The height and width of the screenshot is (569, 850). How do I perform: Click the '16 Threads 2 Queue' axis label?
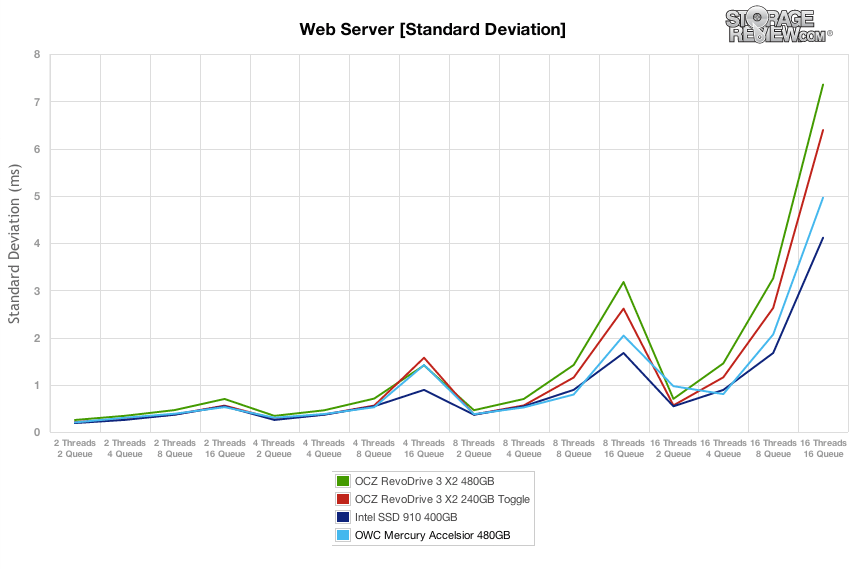pos(673,449)
